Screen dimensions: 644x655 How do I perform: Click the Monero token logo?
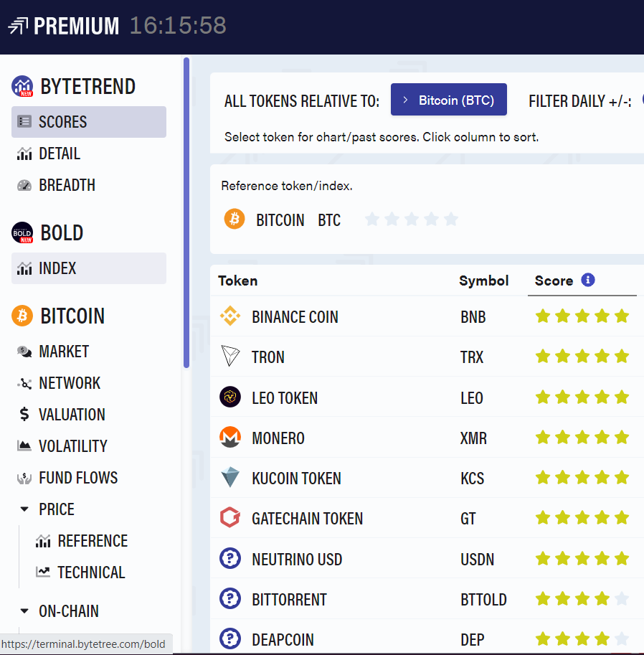click(230, 438)
